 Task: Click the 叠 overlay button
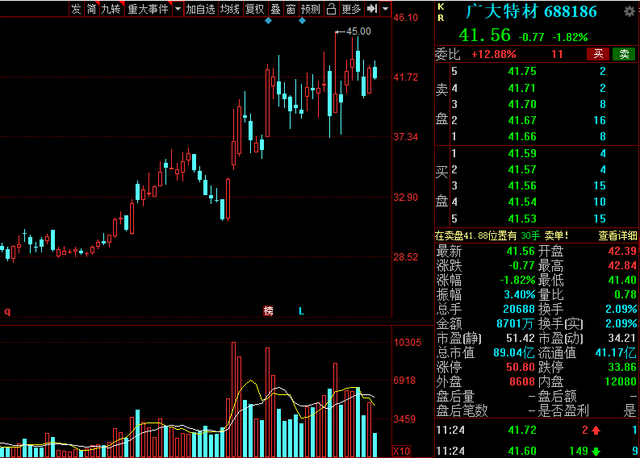(x=276, y=9)
